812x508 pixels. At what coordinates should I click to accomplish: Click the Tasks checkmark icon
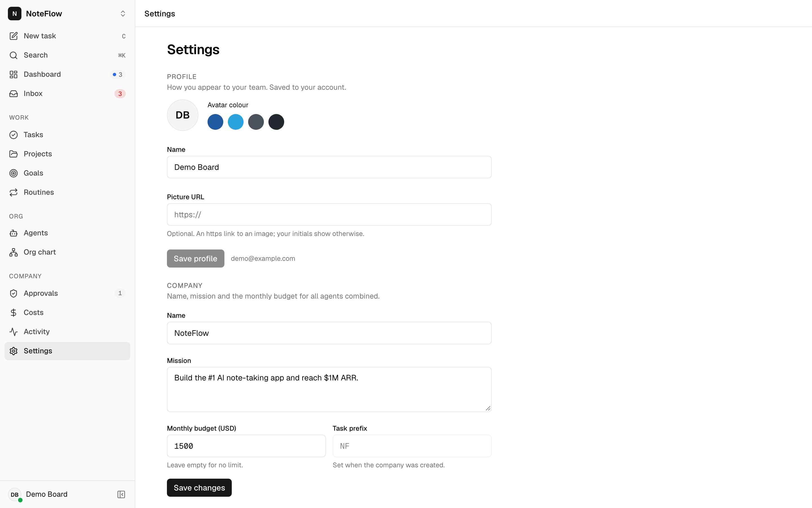coord(14,135)
